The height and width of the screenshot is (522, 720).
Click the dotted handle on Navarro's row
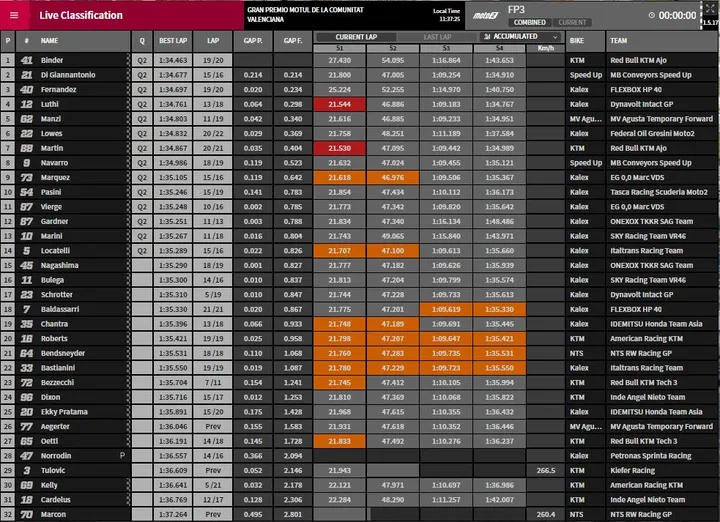(128, 163)
